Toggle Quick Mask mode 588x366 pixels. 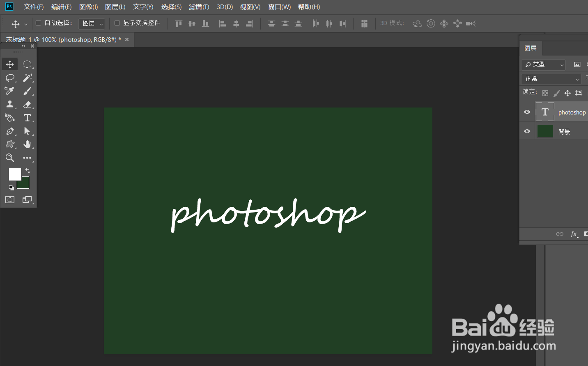tap(10, 200)
